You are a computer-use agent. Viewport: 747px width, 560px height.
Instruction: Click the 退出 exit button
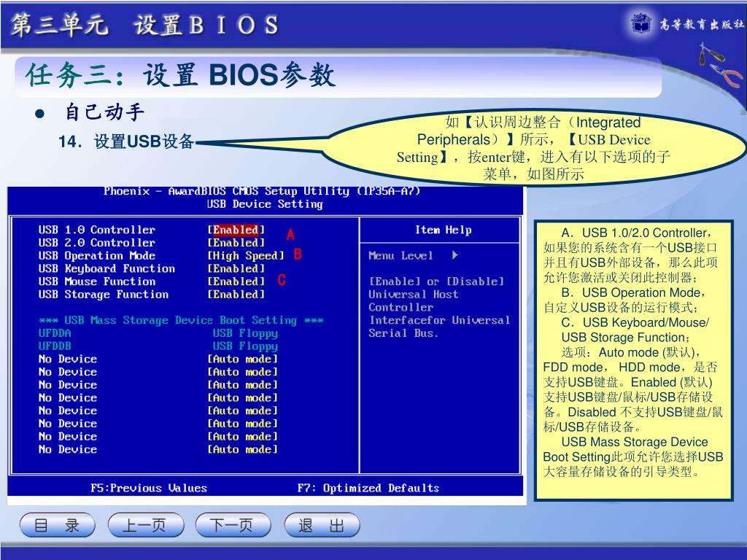[322, 525]
